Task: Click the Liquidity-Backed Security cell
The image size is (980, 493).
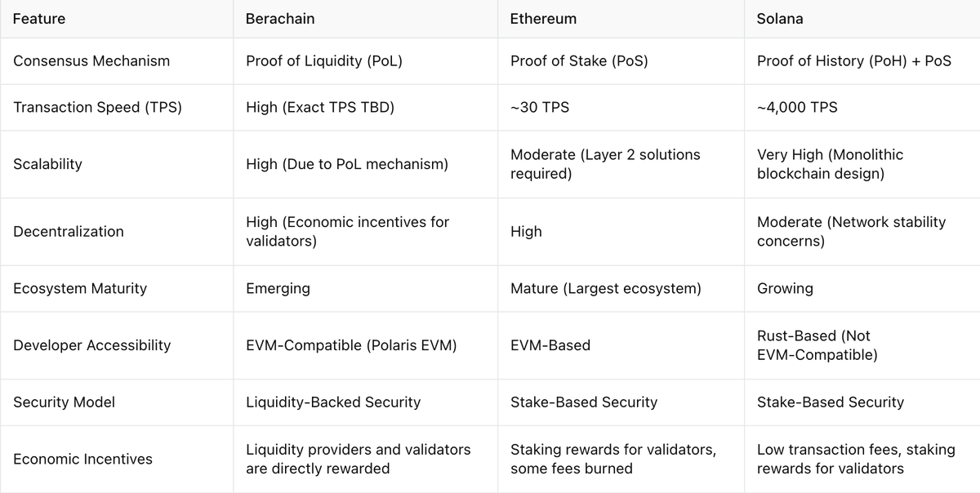Action: pyautogui.click(x=333, y=402)
